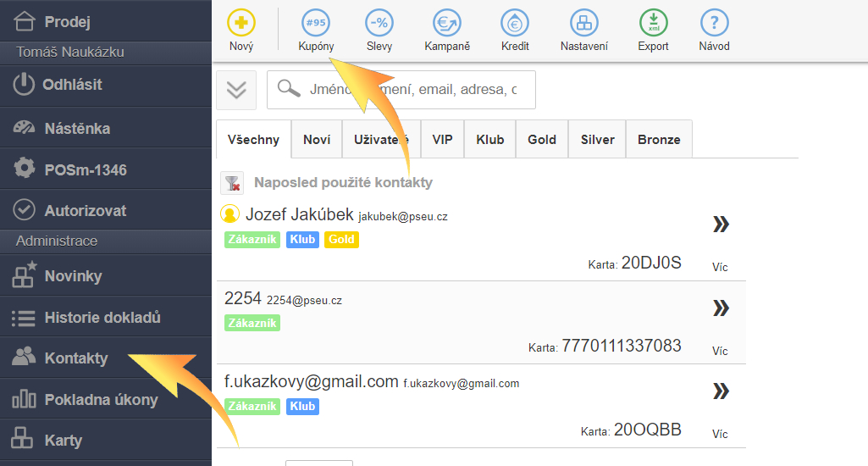Click Odhlásit to log out
The height and width of the screenshot is (466, 868).
point(72,85)
